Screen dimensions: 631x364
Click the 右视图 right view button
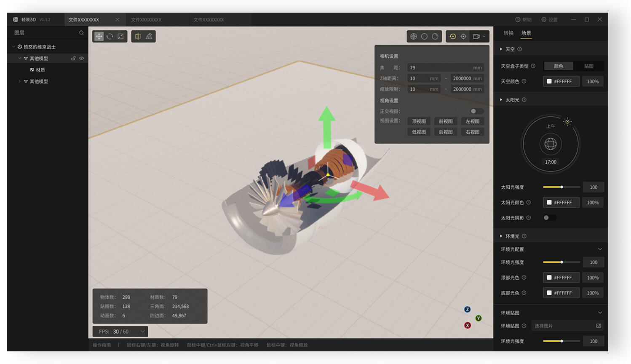pos(472,132)
